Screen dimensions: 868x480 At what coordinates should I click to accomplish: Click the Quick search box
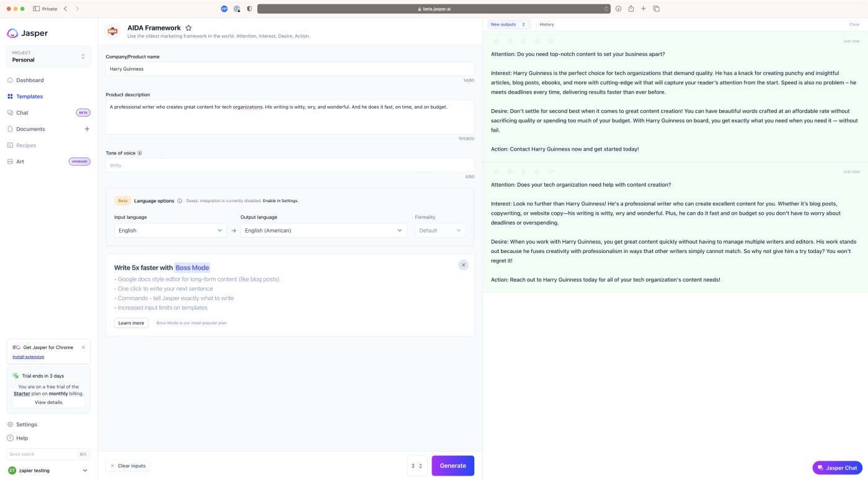coord(48,454)
